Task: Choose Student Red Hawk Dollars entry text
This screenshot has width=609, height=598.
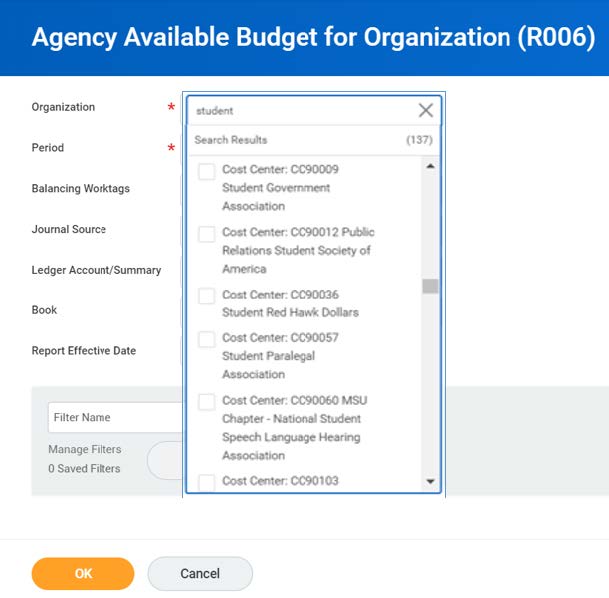Action: [x=290, y=303]
